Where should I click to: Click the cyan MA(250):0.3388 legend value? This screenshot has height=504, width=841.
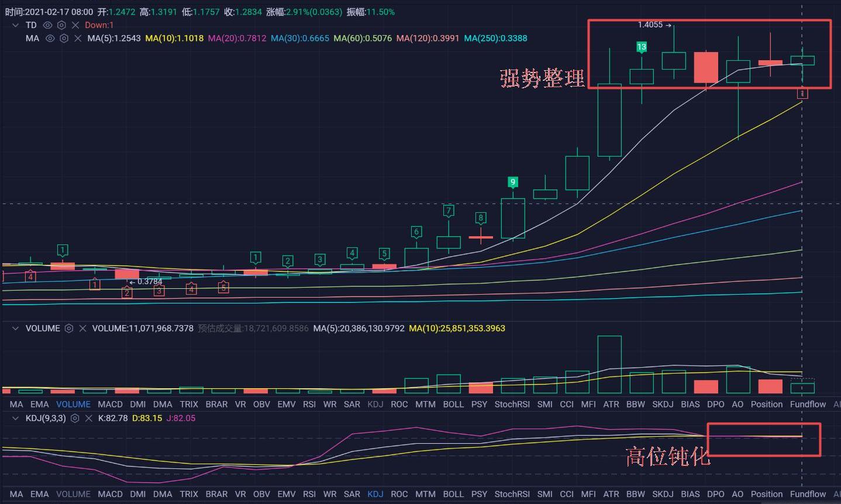[x=495, y=38]
